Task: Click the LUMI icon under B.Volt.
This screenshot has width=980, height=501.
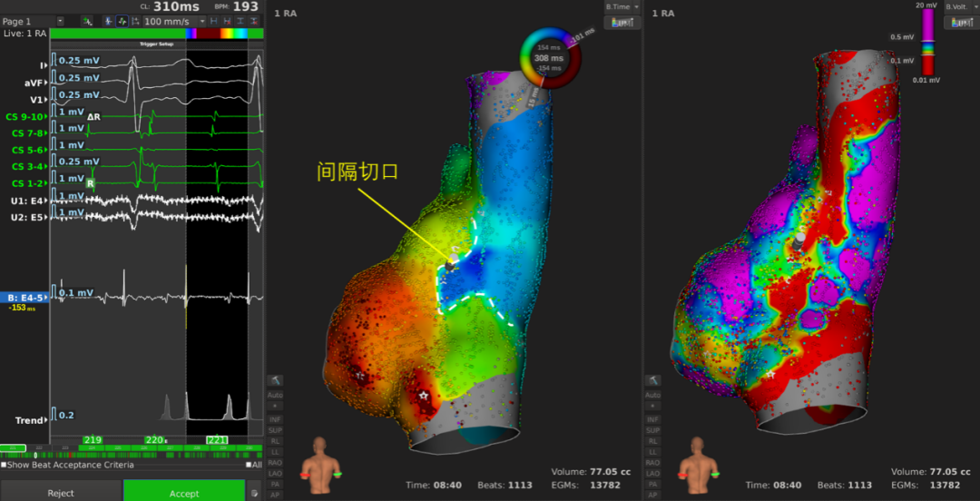Action: [x=961, y=23]
